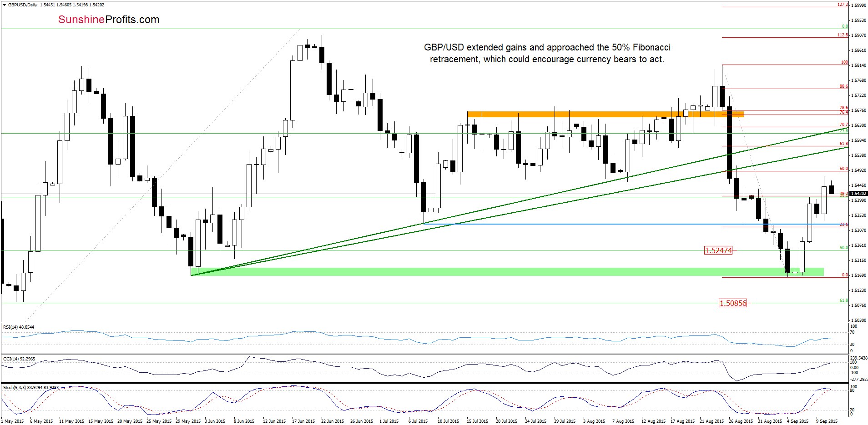This screenshot has height=425, width=868.
Task: Click the 1.58140 price axis label
Action: tap(858, 65)
